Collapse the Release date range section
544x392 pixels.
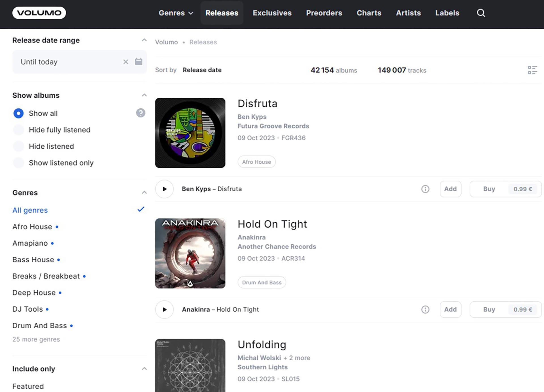coord(144,40)
